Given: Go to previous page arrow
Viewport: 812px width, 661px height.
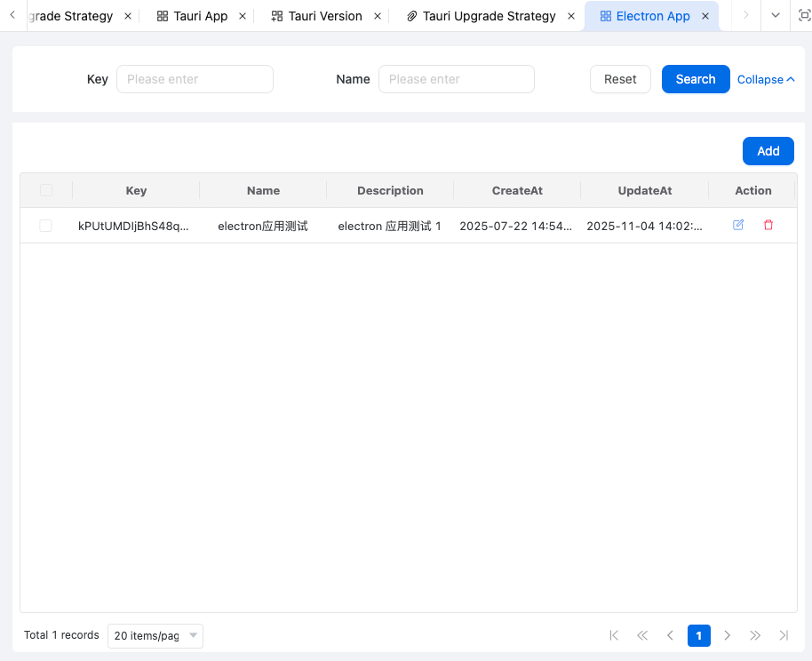Looking at the screenshot, I should [x=671, y=635].
